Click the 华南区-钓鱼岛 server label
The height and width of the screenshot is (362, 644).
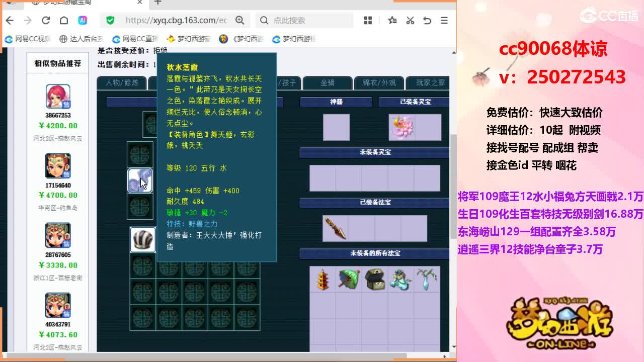pos(58,208)
